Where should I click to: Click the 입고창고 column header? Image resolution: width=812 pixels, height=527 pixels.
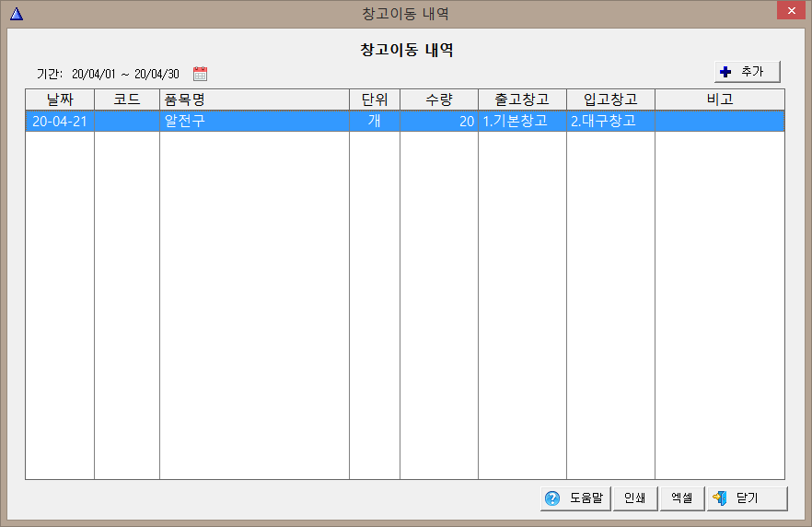point(610,100)
